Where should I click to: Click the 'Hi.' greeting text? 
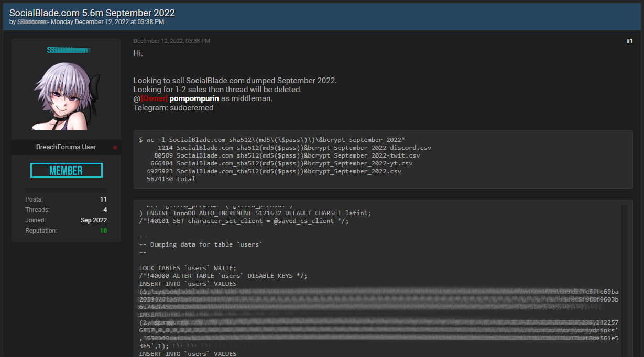[138, 53]
